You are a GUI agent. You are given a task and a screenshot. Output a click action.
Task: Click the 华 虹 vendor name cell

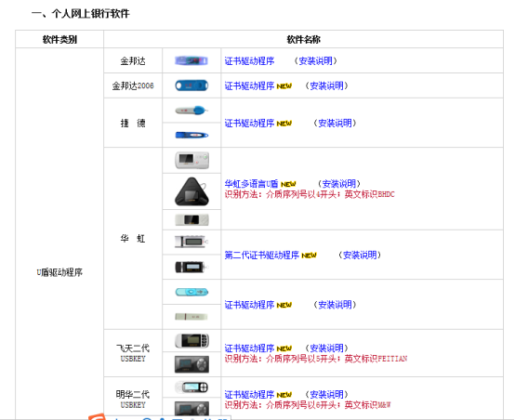click(x=133, y=239)
